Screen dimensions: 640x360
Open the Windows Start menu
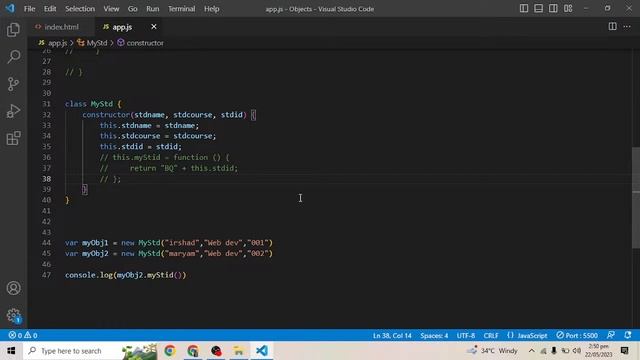pyautogui.click(x=11, y=351)
